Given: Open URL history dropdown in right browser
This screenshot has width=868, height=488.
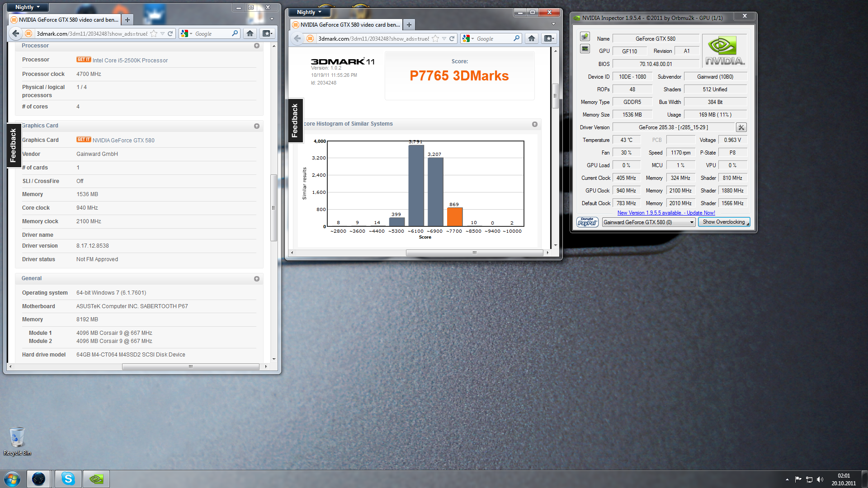Looking at the screenshot, I should [444, 39].
